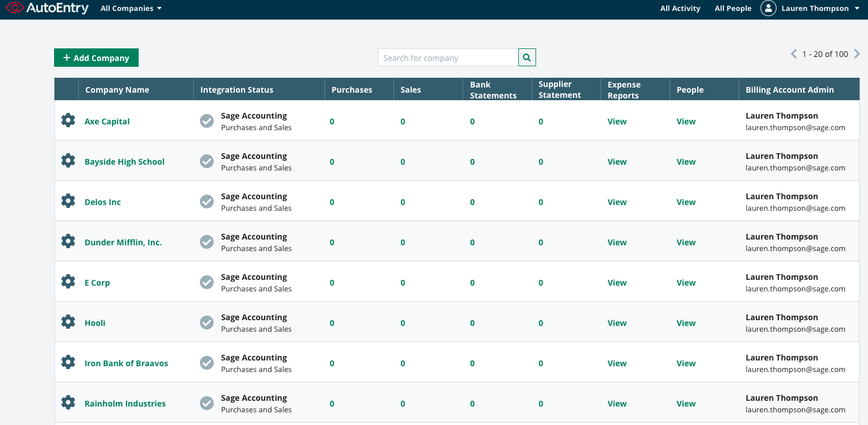
Task: Go to next page of companies
Action: click(x=857, y=54)
